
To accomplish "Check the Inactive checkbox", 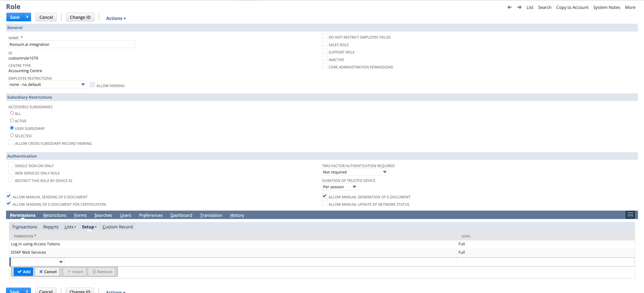I will click(325, 59).
